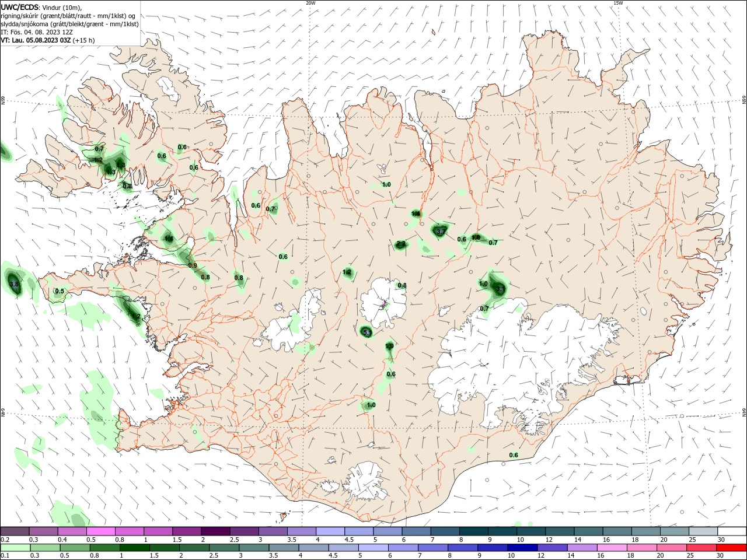747x560 pixels.
Task: Select the header line starting 'slydda/snjókoma'
Action: [69, 24]
